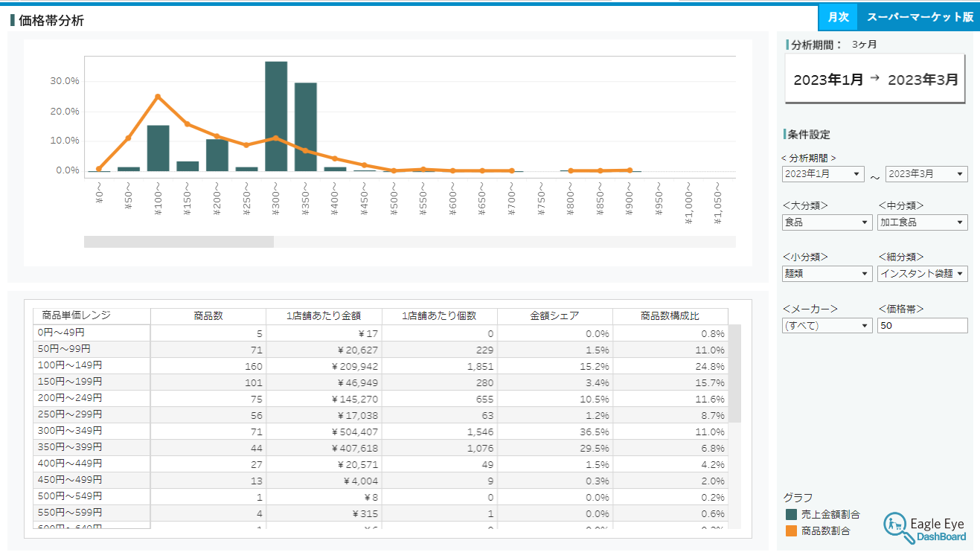The height and width of the screenshot is (558, 980).
Task: Click the table's vertical scrollbar thumb
Action: tap(734, 373)
